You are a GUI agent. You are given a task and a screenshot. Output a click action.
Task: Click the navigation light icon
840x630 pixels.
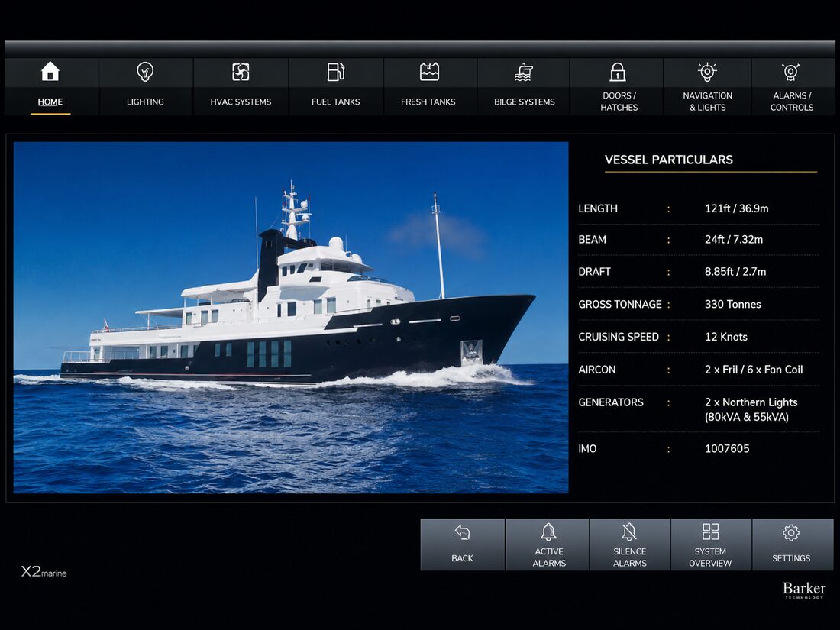pos(707,72)
